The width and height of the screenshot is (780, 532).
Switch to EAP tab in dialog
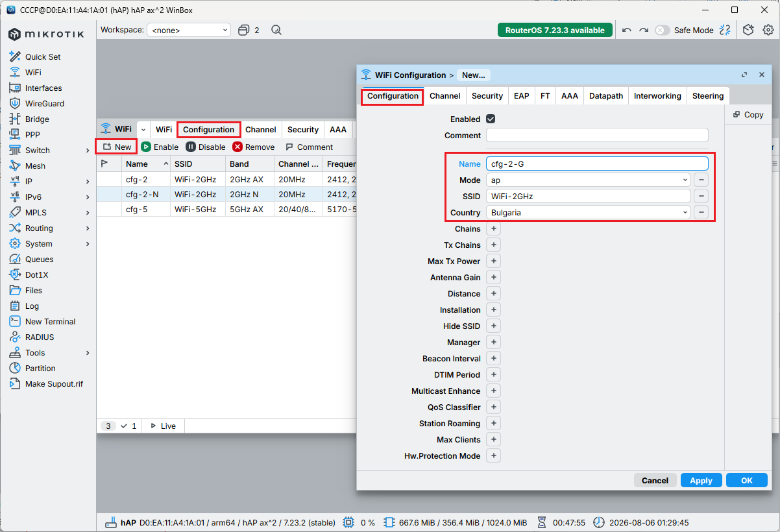[522, 95]
